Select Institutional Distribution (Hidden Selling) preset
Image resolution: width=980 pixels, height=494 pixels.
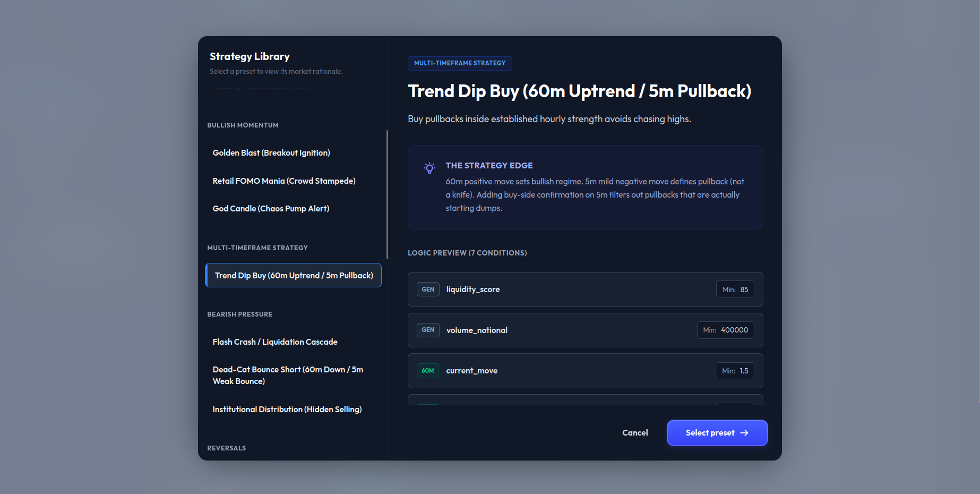point(287,410)
